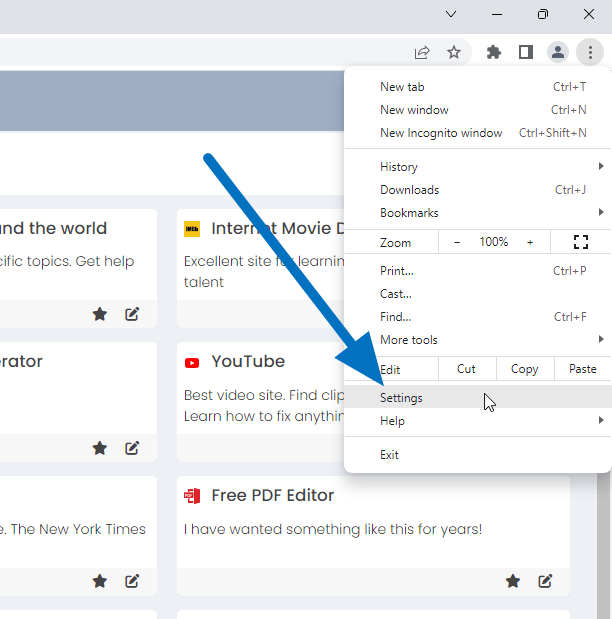Expand the History submenu
This screenshot has width=612, height=619.
478,167
